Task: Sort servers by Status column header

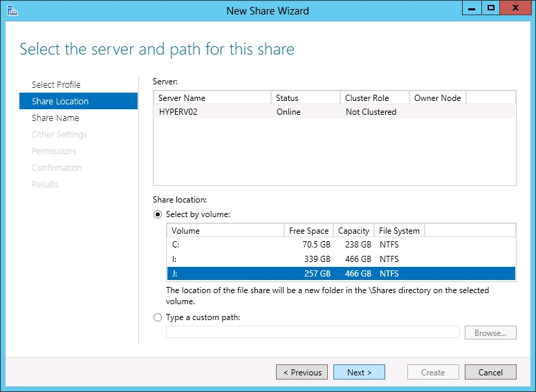Action: (306, 98)
